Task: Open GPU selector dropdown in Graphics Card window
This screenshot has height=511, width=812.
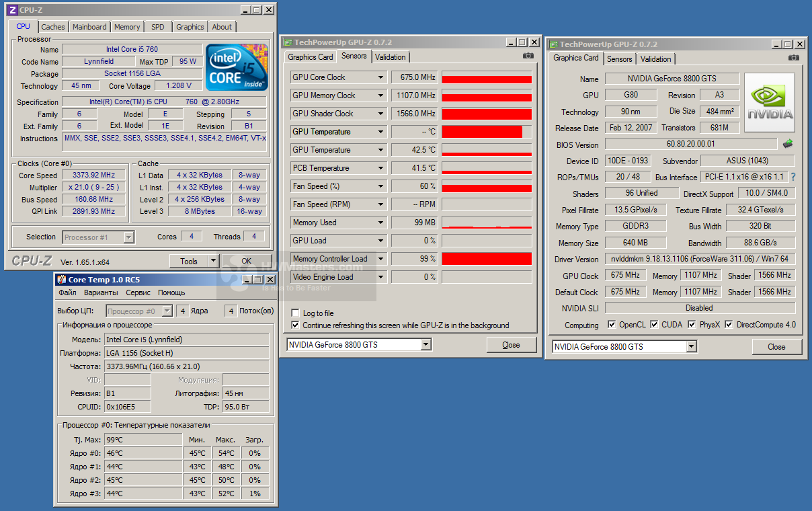Action: (692, 346)
